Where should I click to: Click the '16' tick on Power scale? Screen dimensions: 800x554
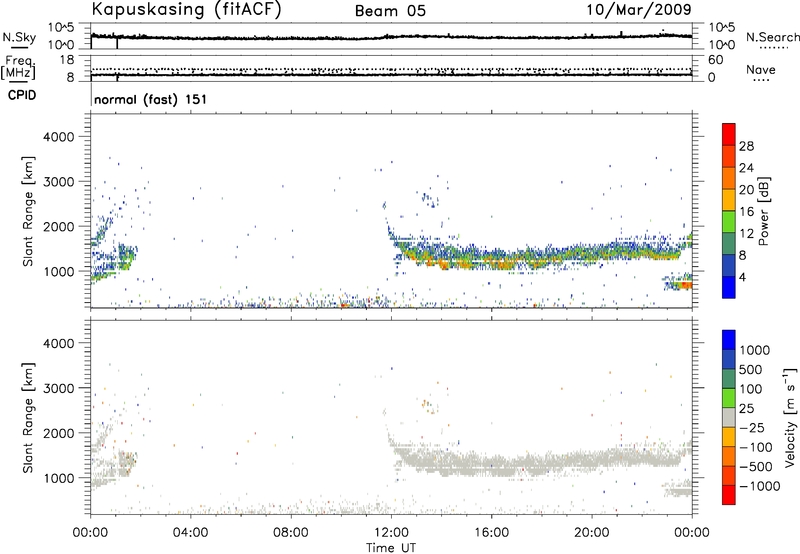746,212
